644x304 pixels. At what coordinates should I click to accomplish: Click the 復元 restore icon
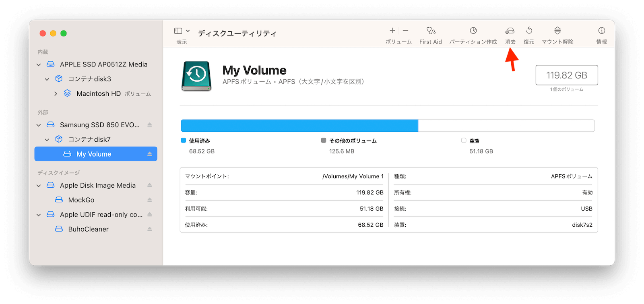click(529, 31)
